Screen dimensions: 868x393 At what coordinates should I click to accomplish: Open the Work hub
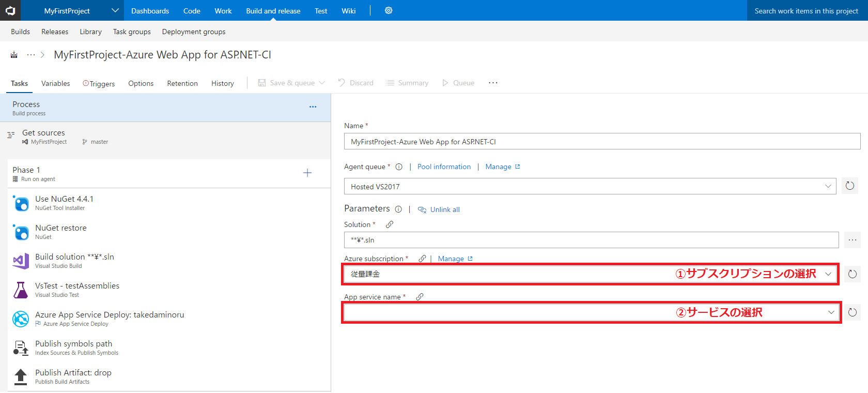pyautogui.click(x=223, y=11)
